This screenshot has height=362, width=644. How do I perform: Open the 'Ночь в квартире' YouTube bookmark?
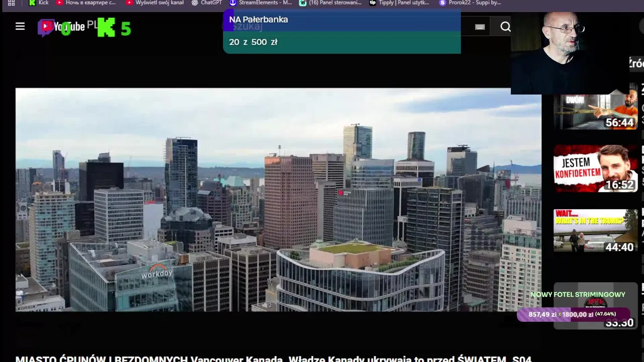[86, 3]
